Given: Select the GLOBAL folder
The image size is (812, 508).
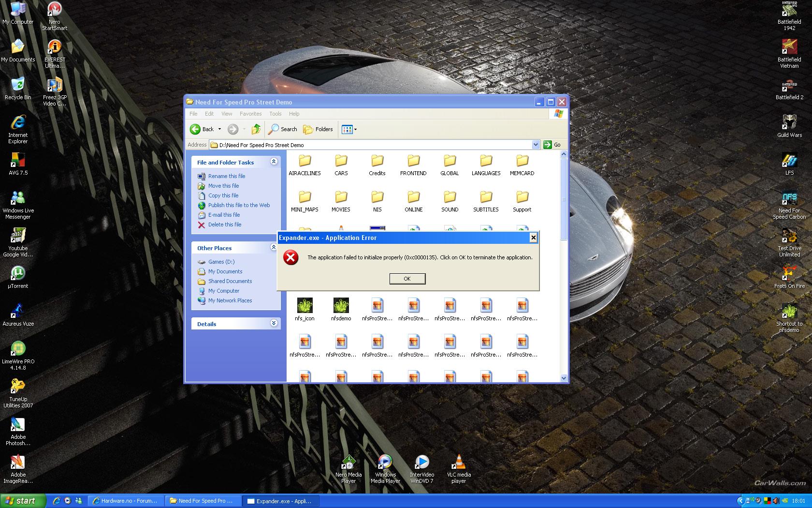Looking at the screenshot, I should coord(449,165).
